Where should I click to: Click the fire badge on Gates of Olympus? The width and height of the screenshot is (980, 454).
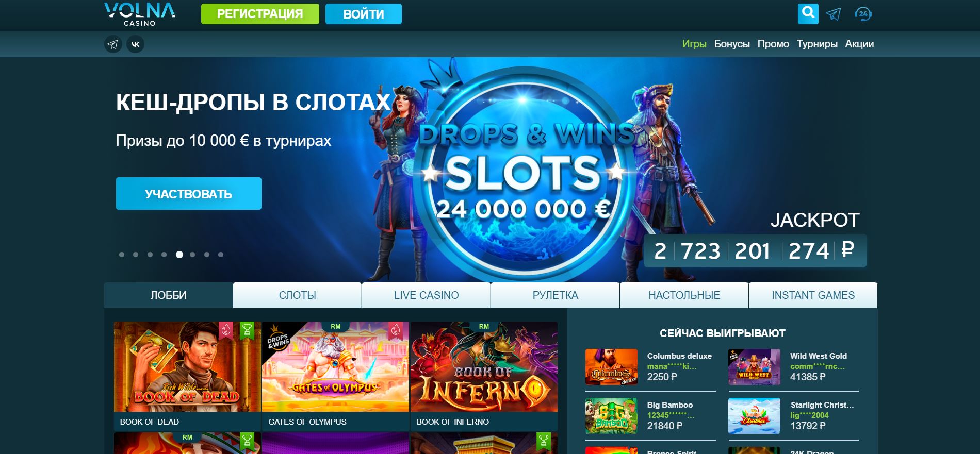[x=395, y=330]
